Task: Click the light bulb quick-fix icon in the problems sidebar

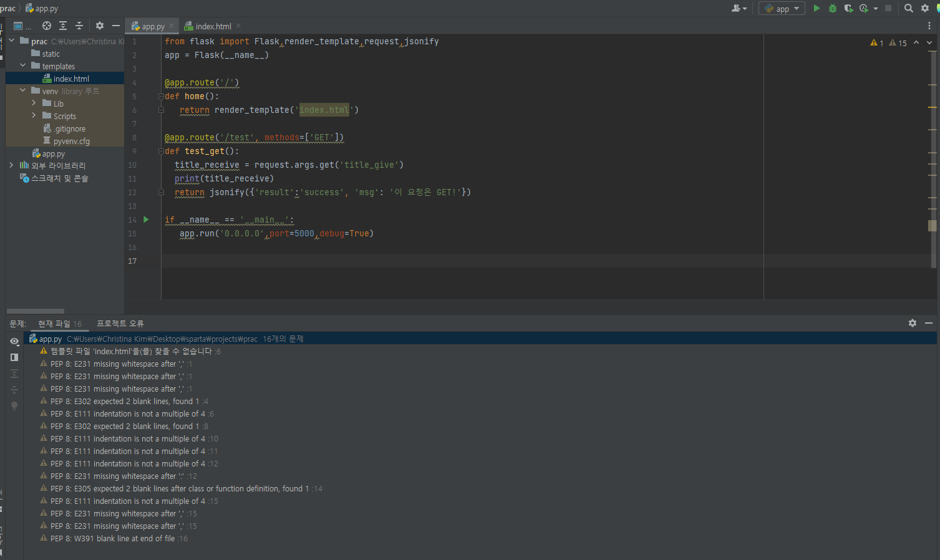Action: click(14, 406)
